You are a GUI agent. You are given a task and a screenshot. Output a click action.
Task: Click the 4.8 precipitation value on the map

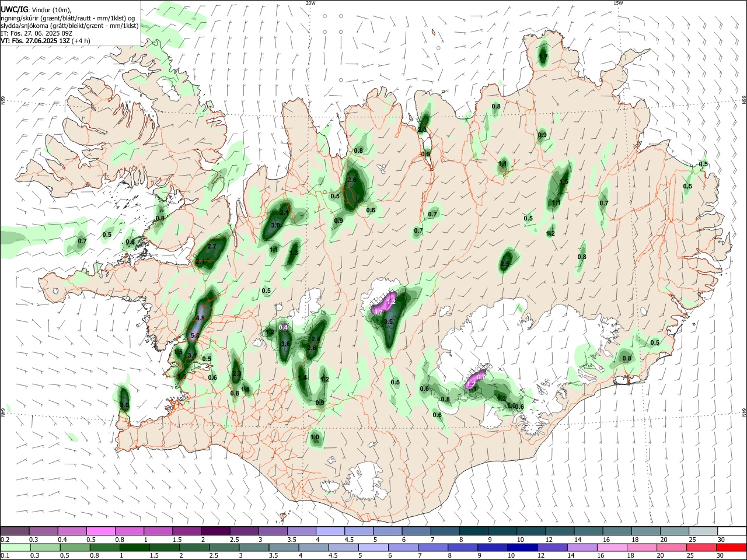[x=200, y=318]
